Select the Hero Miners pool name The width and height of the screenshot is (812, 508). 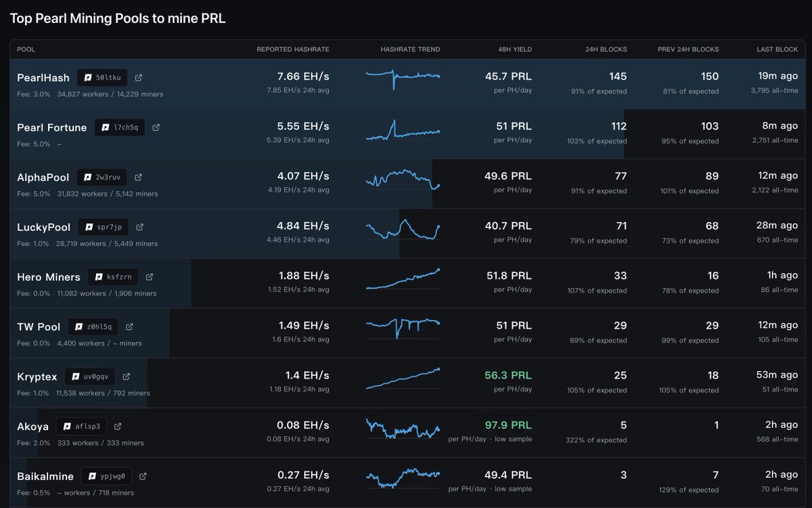pyautogui.click(x=49, y=277)
